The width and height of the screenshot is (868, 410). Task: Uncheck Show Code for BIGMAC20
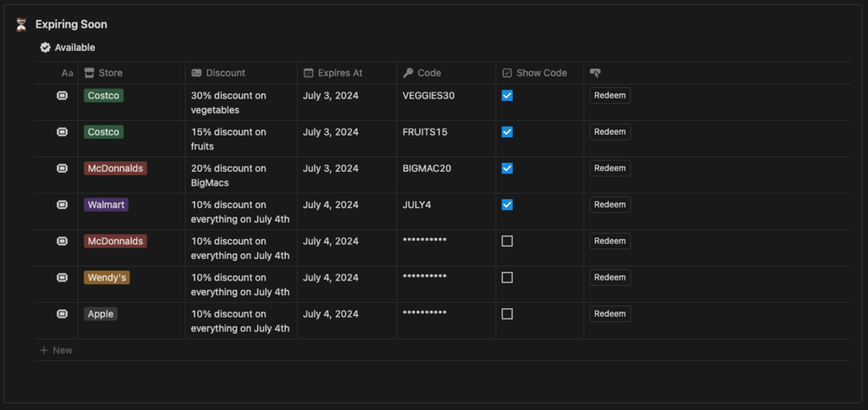(507, 168)
